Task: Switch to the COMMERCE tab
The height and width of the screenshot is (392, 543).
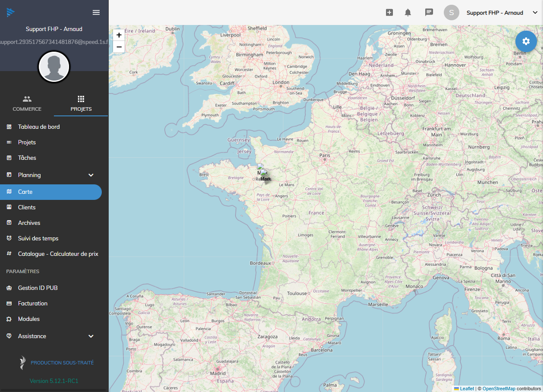Action: pyautogui.click(x=27, y=103)
